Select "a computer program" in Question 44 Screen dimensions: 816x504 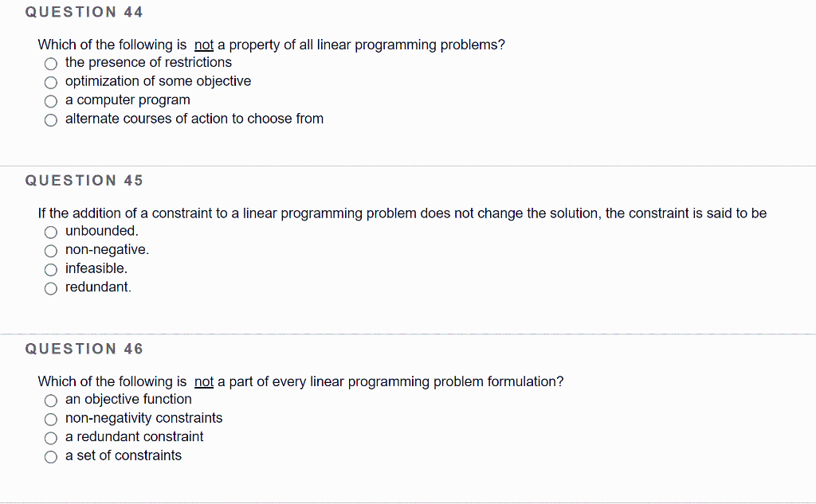50,101
